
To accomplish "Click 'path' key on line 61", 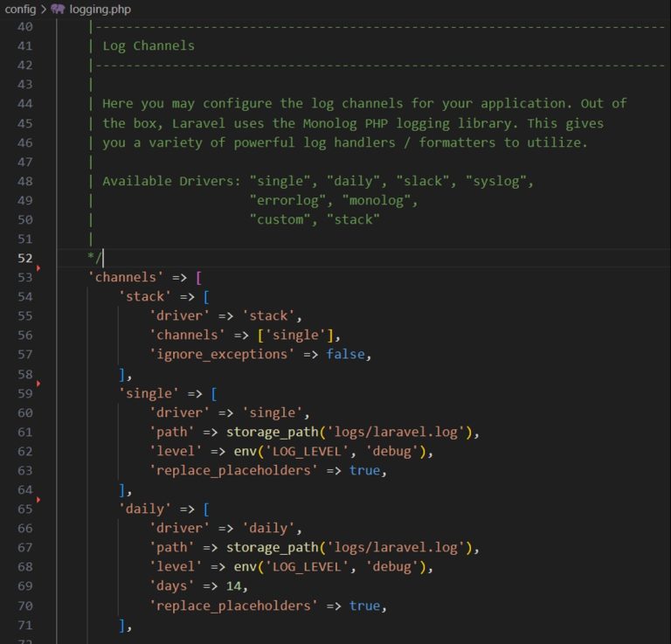I will [172, 432].
